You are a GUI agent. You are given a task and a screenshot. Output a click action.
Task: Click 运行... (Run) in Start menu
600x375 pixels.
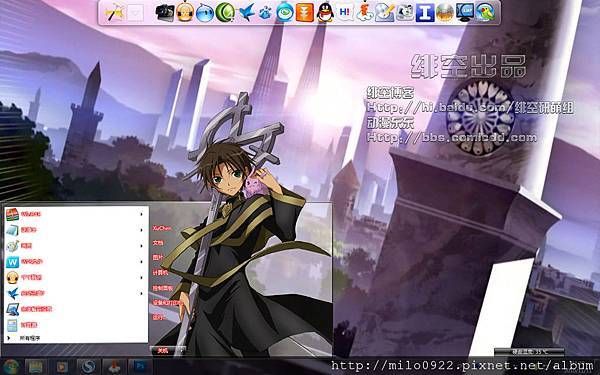pos(159,317)
